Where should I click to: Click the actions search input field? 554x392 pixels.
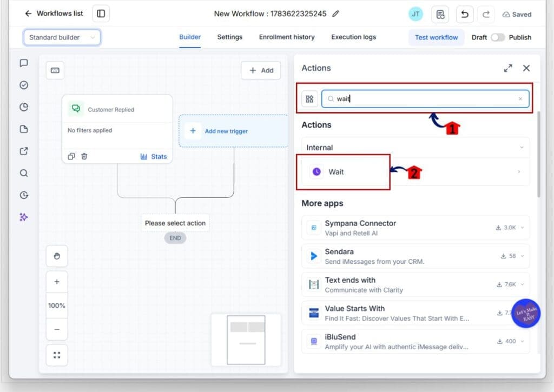click(425, 99)
